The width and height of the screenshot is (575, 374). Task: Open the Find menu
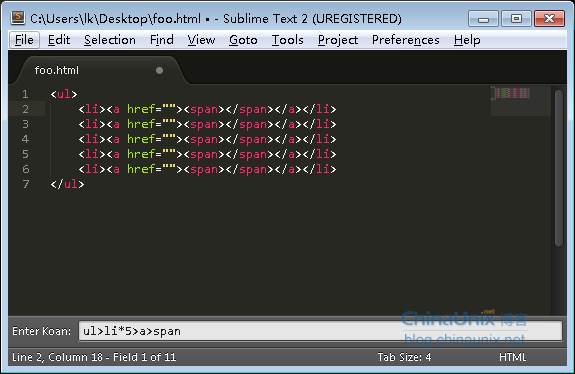pyautogui.click(x=162, y=40)
